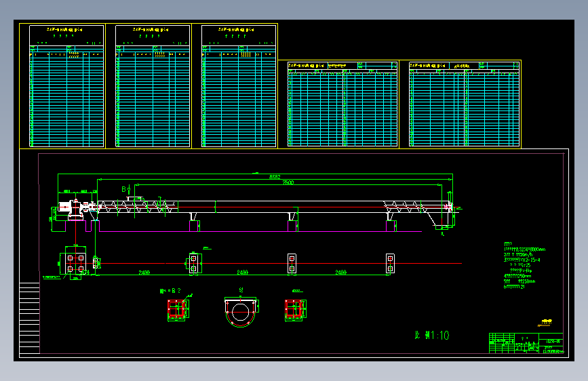The image size is (588, 381).
Task: Click the notes line ending in 20m/h
Action: point(518,254)
